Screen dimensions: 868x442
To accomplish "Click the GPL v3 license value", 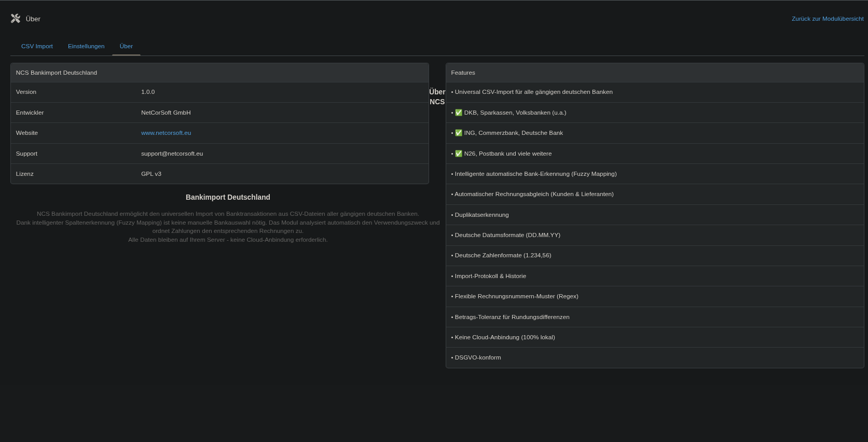I will pyautogui.click(x=151, y=174).
